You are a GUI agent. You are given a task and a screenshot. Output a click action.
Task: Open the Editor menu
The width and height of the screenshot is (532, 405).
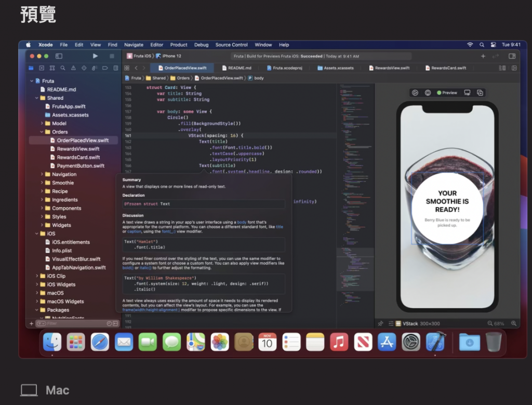click(157, 45)
